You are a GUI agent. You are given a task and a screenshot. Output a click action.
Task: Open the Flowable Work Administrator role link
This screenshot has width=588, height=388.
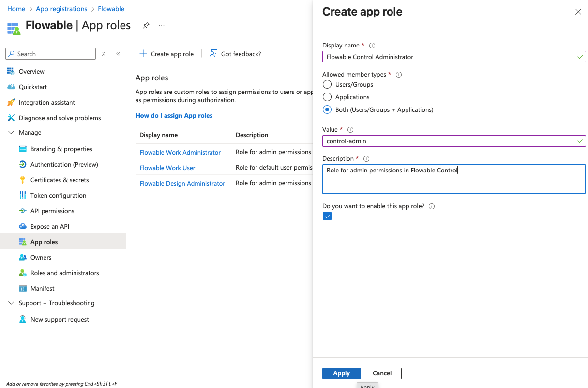pyautogui.click(x=180, y=153)
